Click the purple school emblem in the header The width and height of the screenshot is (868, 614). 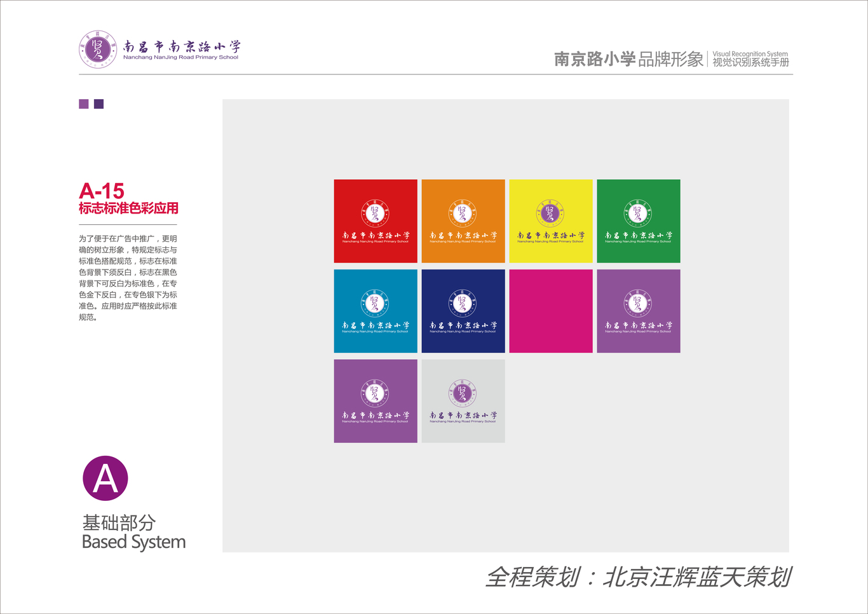point(98,49)
